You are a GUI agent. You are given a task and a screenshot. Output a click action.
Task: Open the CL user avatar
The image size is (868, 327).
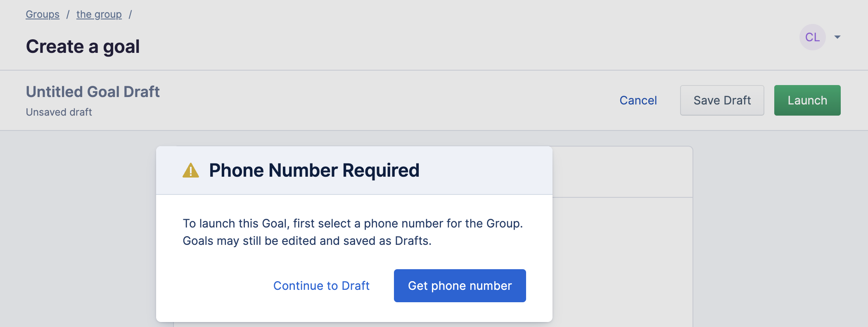click(812, 37)
